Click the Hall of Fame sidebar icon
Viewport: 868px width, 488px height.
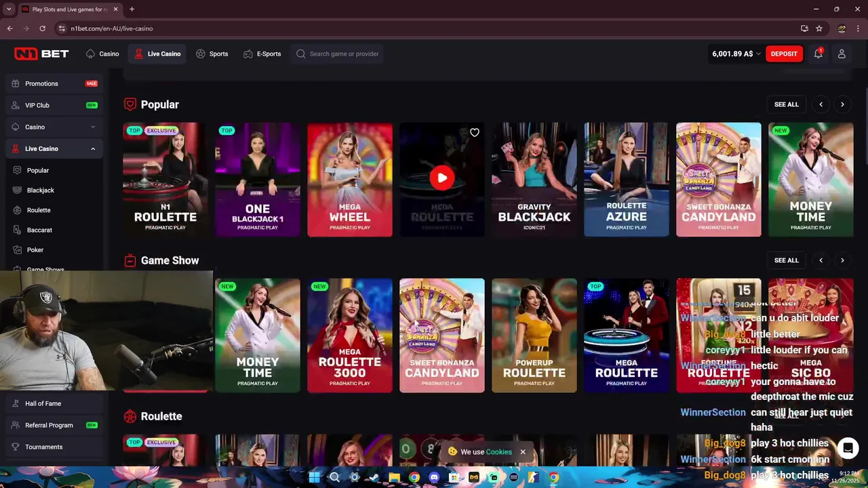pyautogui.click(x=16, y=403)
